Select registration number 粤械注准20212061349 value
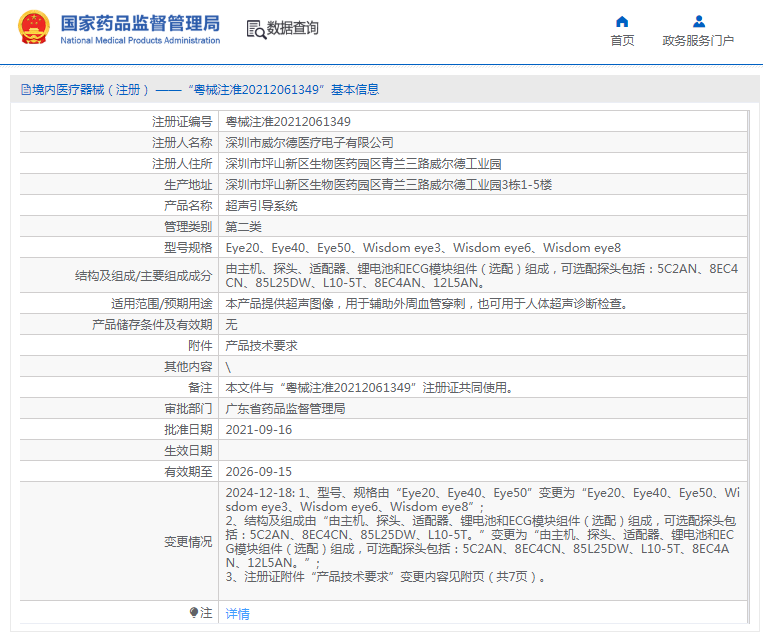The image size is (763, 636). point(288,122)
